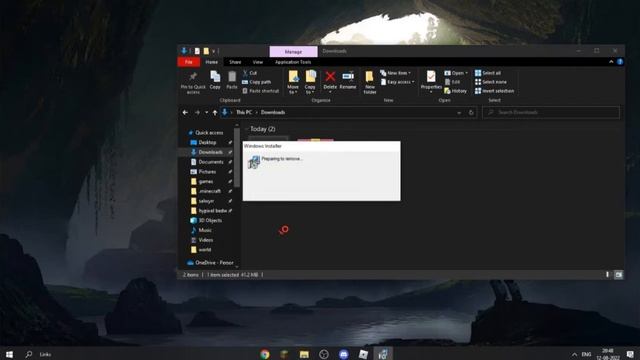The image size is (640, 360).
Task: Click Copy path in the ribbon
Action: coord(256,82)
